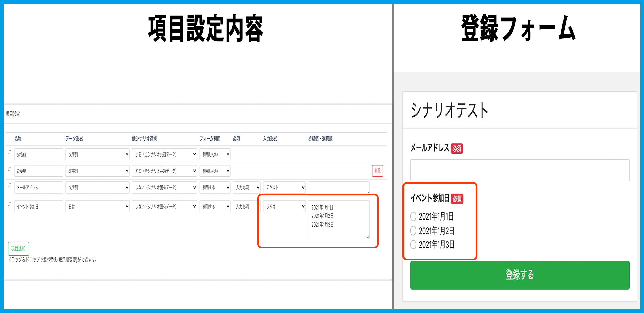Screen dimensions: 644x313
Task: Open 入力必須 dropdown in the メールアドレス row
Action: pyautogui.click(x=247, y=187)
